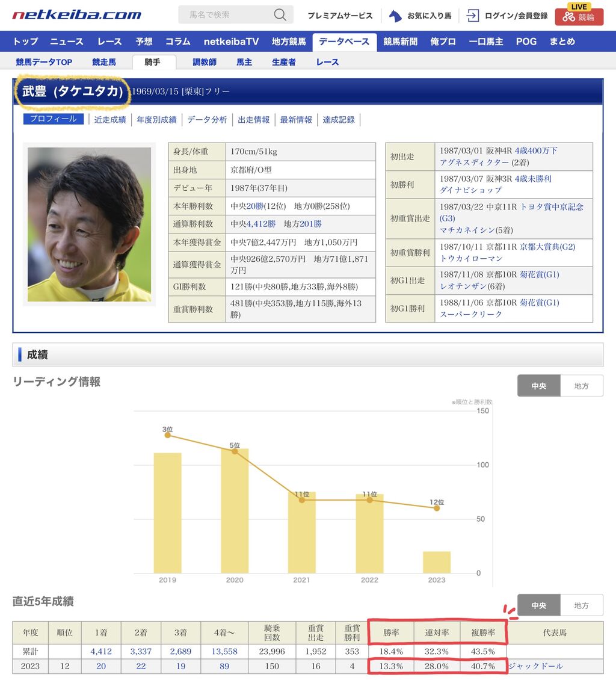
Task: Open まとめ menu item
Action: 562,42
